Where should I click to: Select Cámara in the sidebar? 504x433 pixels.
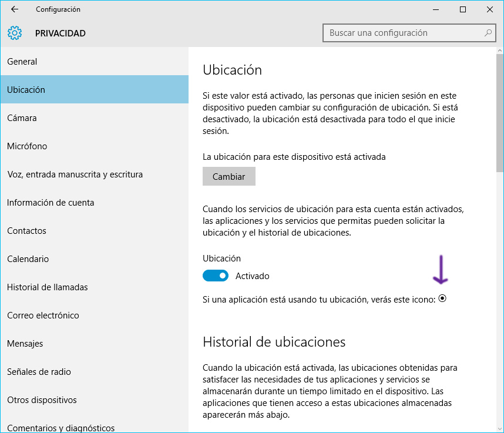click(22, 118)
